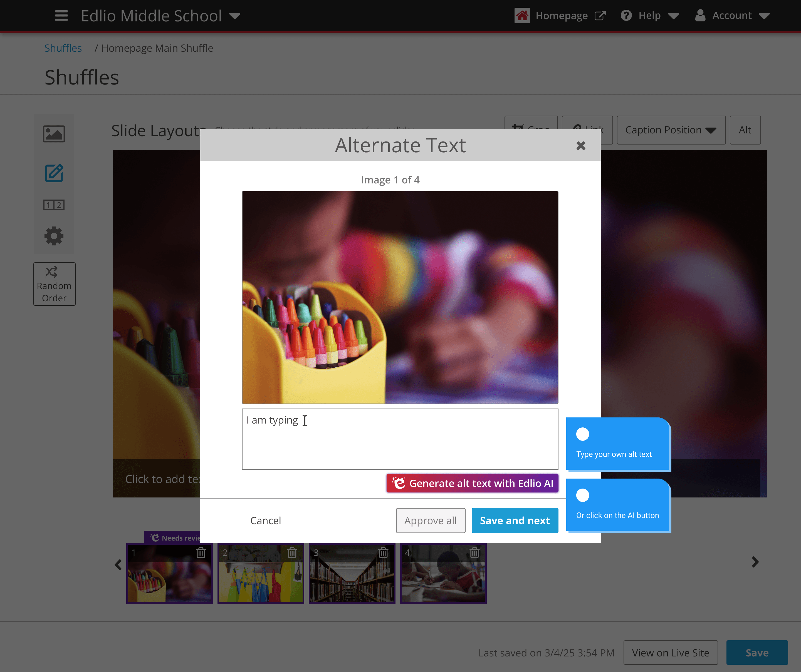Open the hamburger menu icon

pos(61,16)
